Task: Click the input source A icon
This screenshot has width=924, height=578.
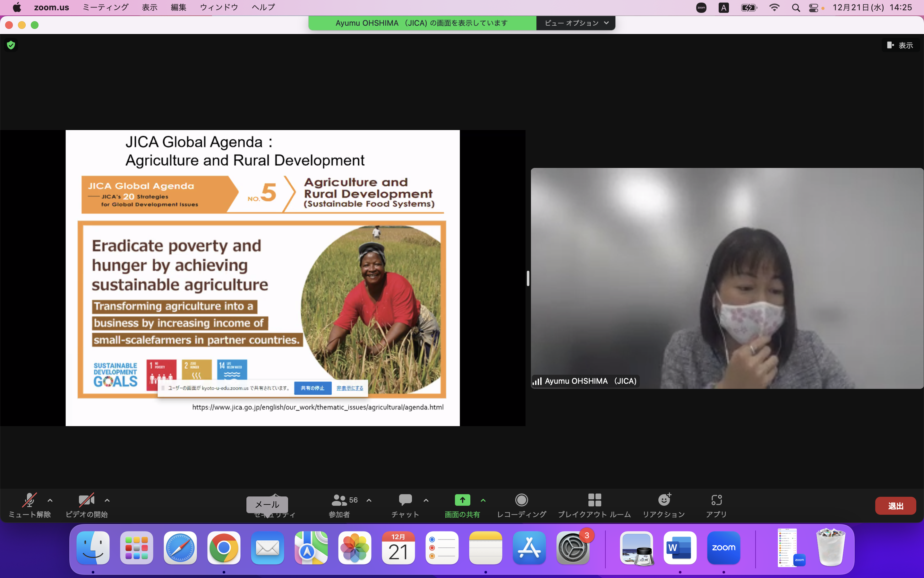Action: tap(723, 8)
